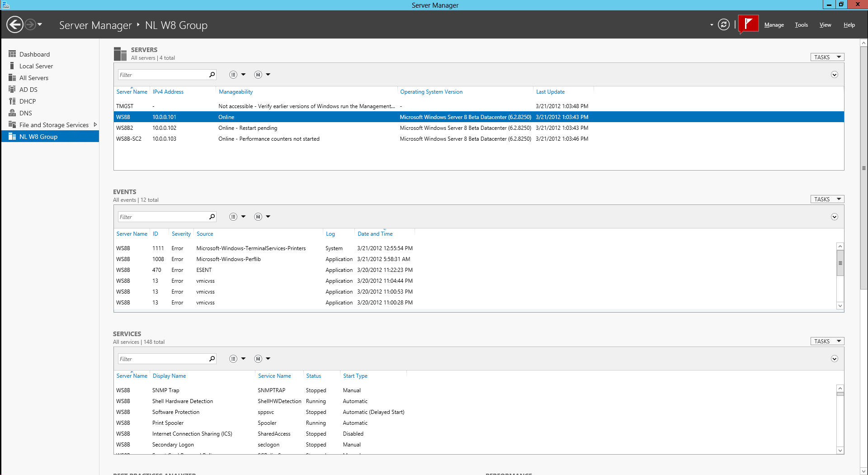Click the Services filter input field
Screen dimensions: 868x475
tap(163, 359)
